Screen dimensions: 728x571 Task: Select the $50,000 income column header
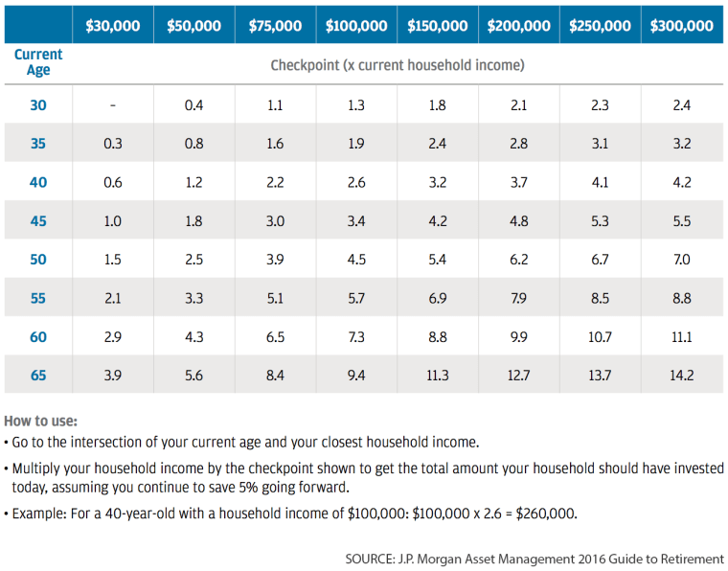193,25
